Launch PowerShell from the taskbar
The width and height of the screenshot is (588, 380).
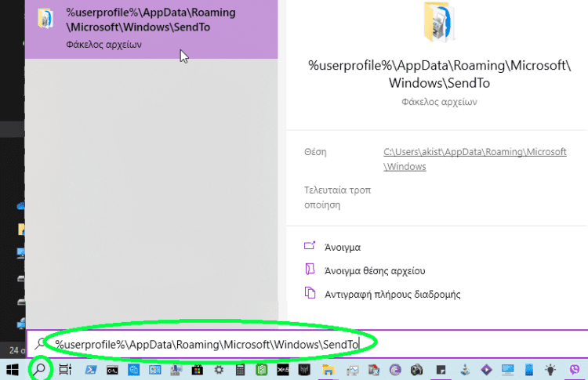click(91, 370)
